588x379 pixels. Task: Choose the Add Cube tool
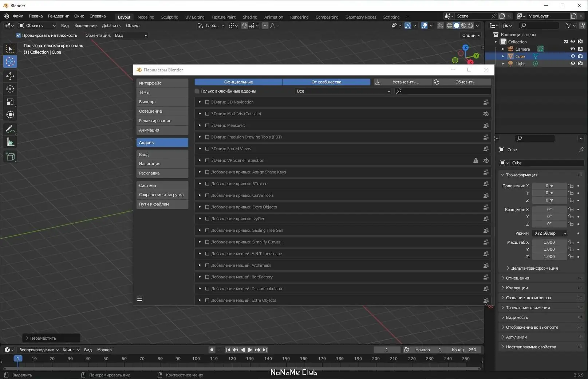click(10, 157)
